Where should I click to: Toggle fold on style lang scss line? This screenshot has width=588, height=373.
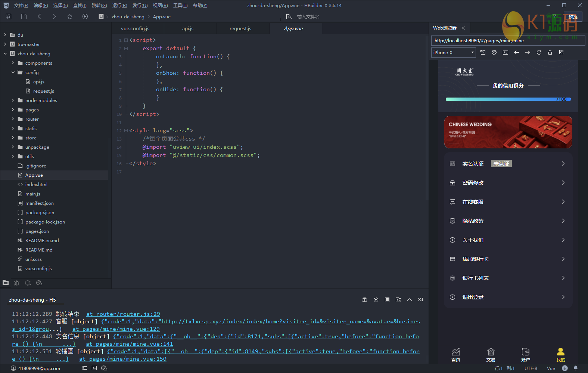[126, 130]
